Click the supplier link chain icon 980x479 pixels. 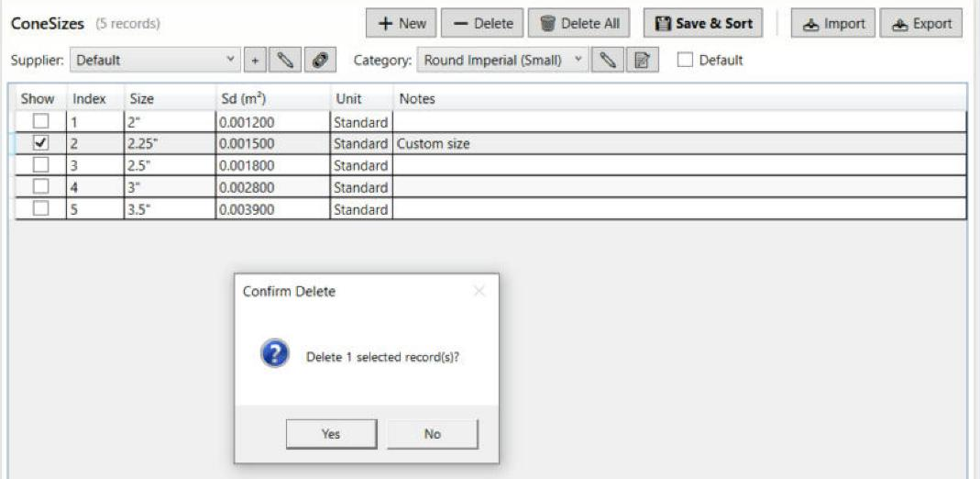(320, 61)
